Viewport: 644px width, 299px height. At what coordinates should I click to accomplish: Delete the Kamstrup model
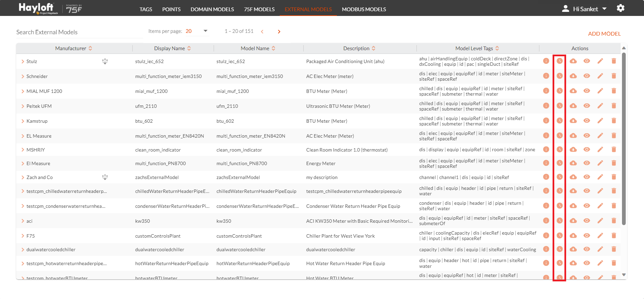point(614,121)
